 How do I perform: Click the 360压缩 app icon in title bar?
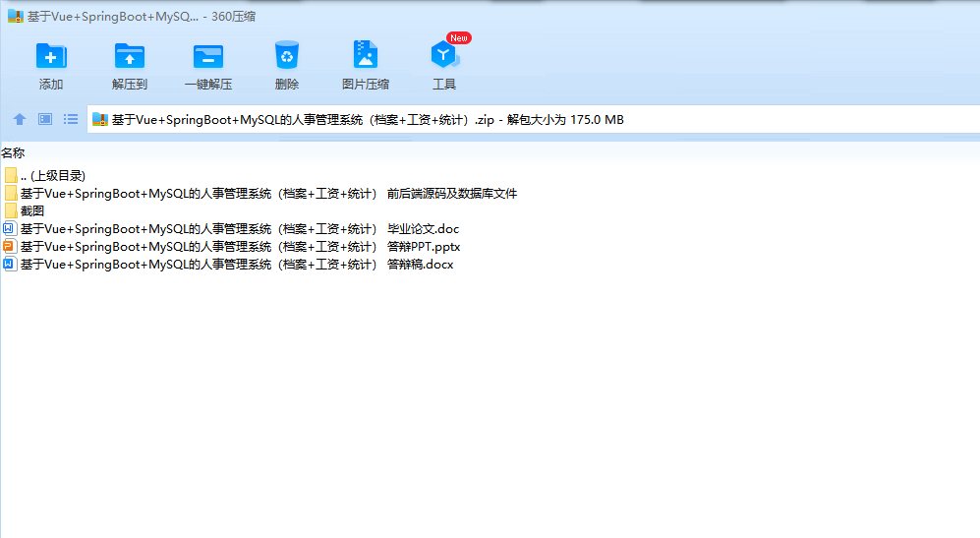click(16, 17)
